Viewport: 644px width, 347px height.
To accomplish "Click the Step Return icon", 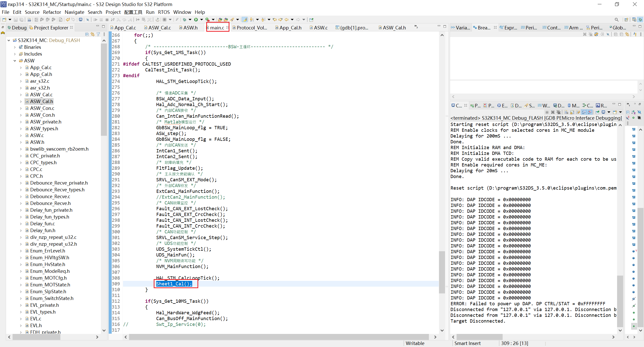I will (x=130, y=20).
